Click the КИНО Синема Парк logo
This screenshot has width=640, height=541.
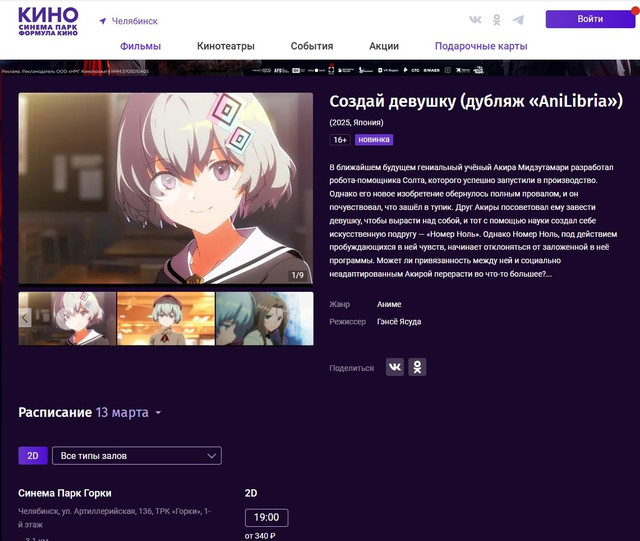[48, 21]
